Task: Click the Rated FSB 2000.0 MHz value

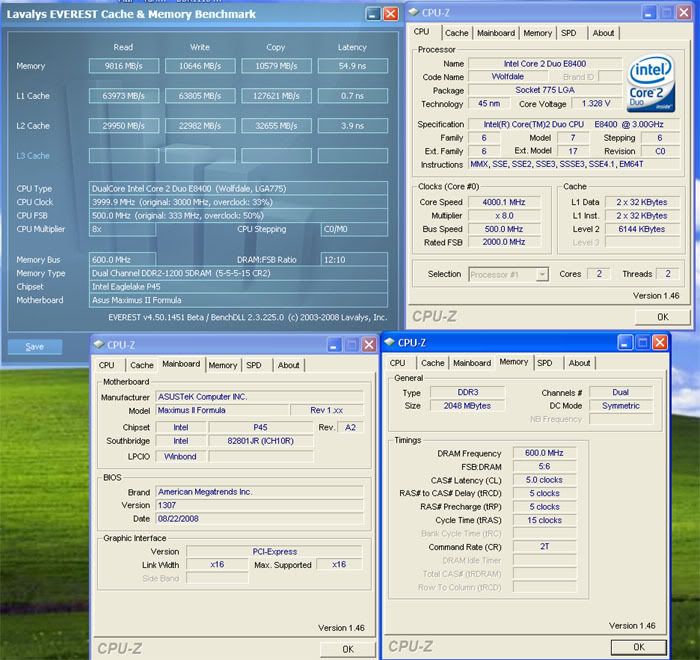Action: tap(504, 242)
